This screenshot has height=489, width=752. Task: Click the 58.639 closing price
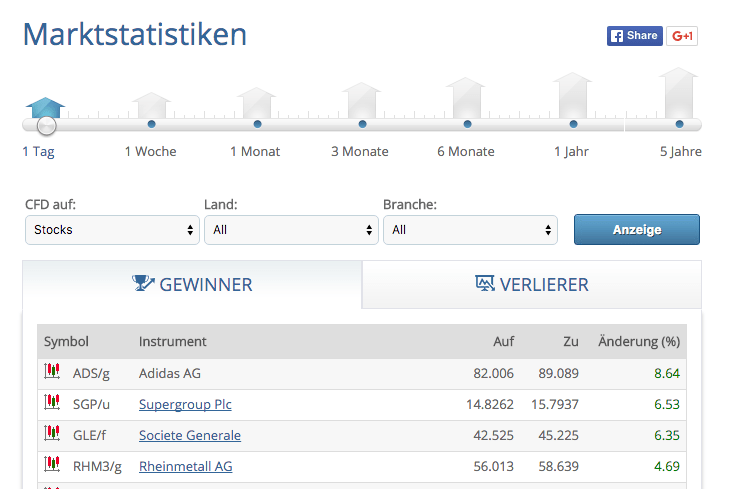click(559, 466)
